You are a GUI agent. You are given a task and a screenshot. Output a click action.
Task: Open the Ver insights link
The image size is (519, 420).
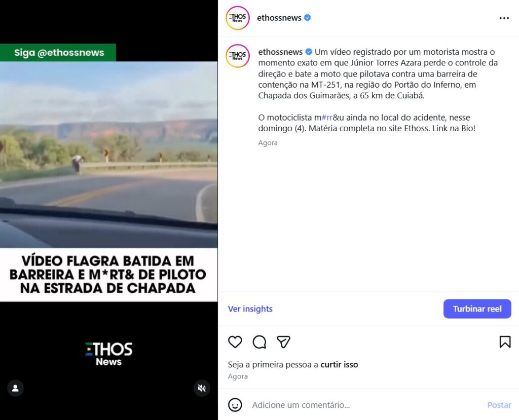tap(250, 309)
